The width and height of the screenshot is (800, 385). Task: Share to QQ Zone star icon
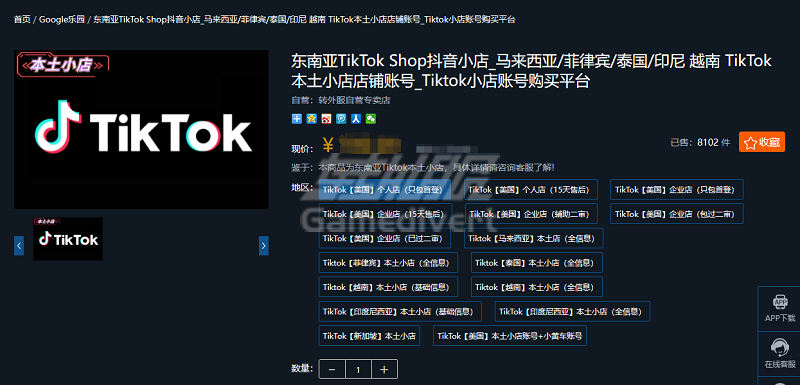(312, 119)
